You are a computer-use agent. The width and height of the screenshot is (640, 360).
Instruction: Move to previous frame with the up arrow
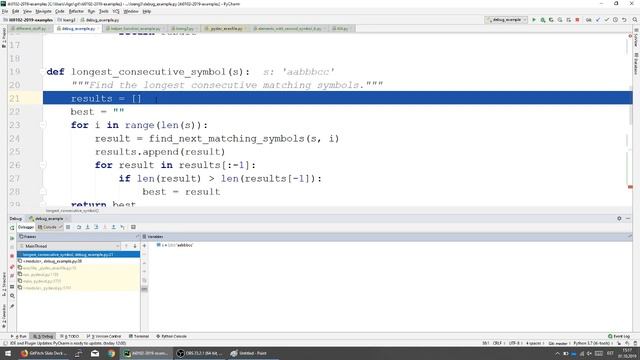click(x=126, y=246)
